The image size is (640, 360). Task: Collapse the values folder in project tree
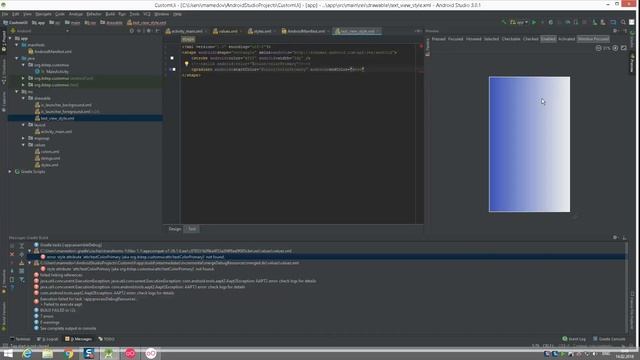point(23,145)
